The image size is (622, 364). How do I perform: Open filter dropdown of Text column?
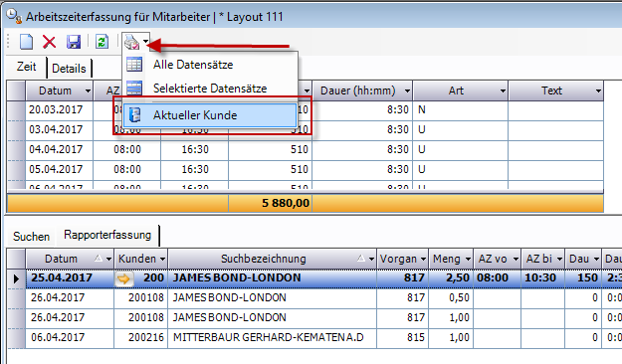click(598, 91)
